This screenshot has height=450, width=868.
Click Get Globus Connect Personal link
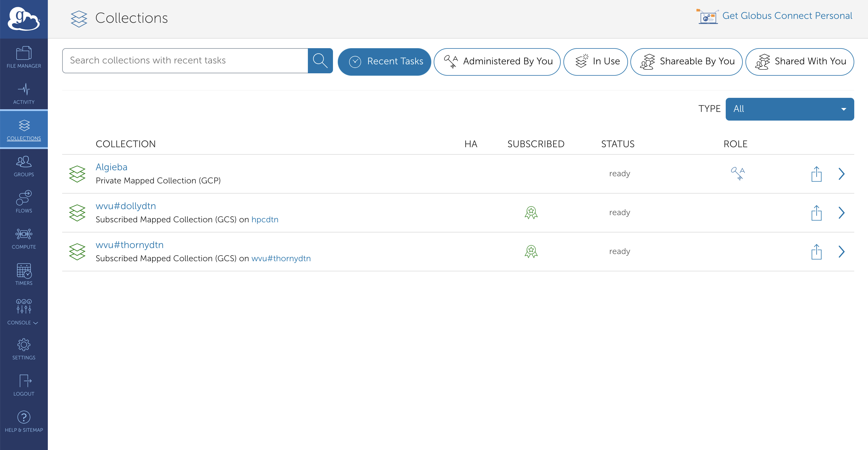pos(787,16)
